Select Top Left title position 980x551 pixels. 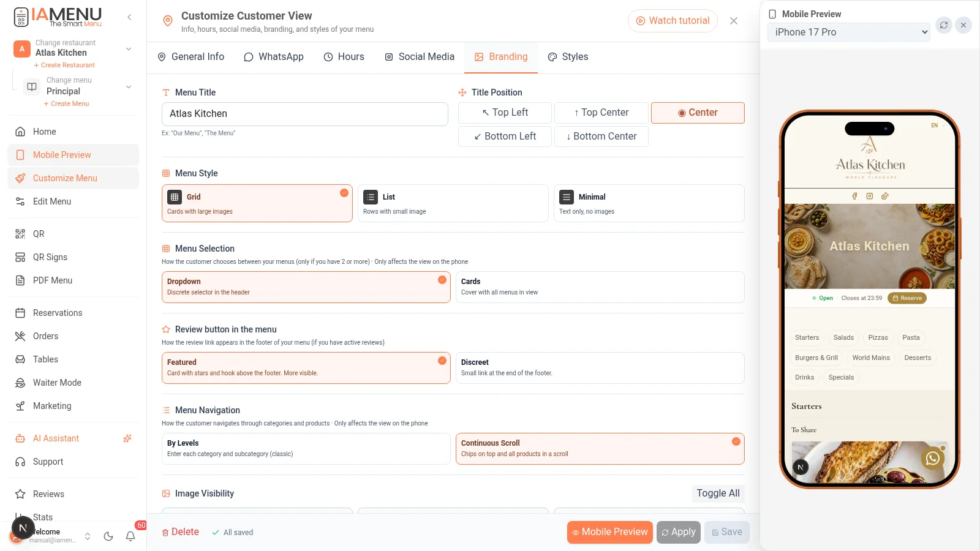[505, 113]
